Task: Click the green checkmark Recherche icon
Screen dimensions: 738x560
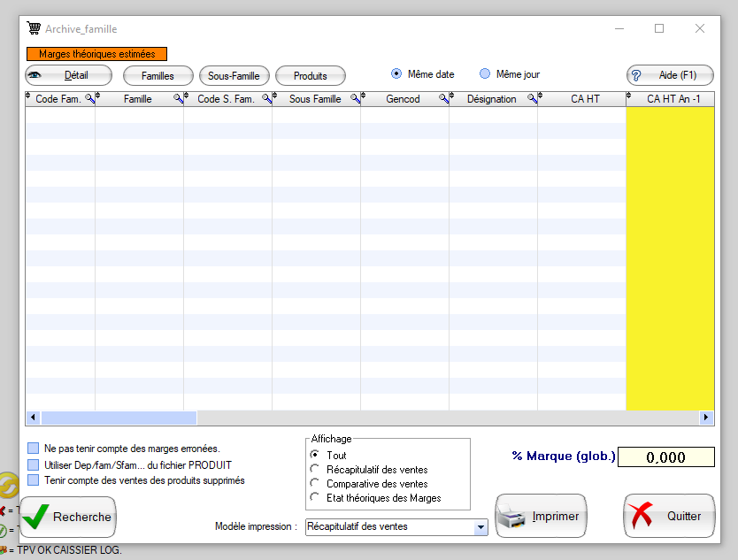Action: (x=36, y=517)
